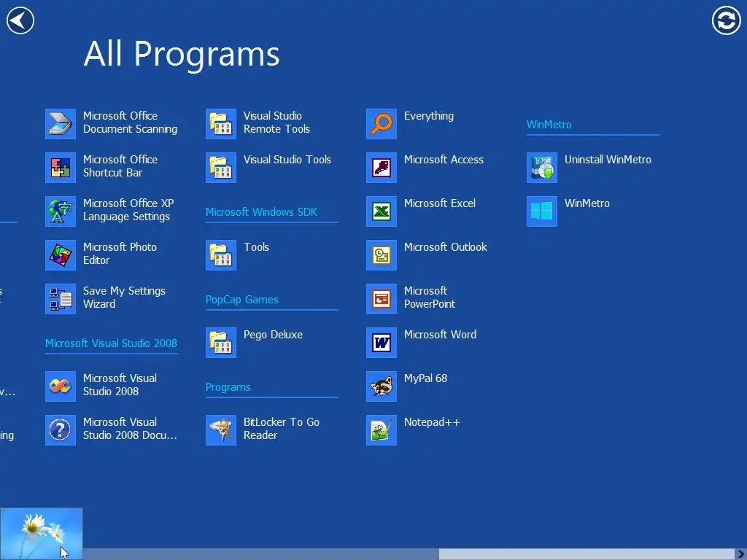
Task: Select WinMetro group header
Action: click(549, 124)
